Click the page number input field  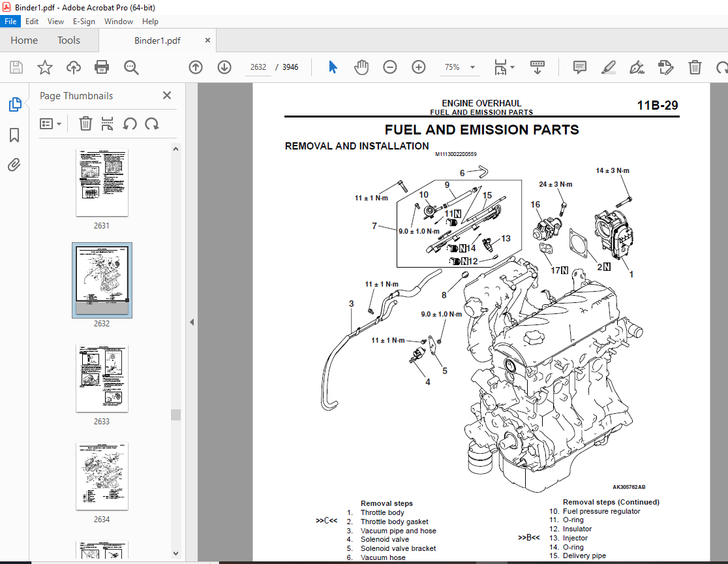click(258, 67)
